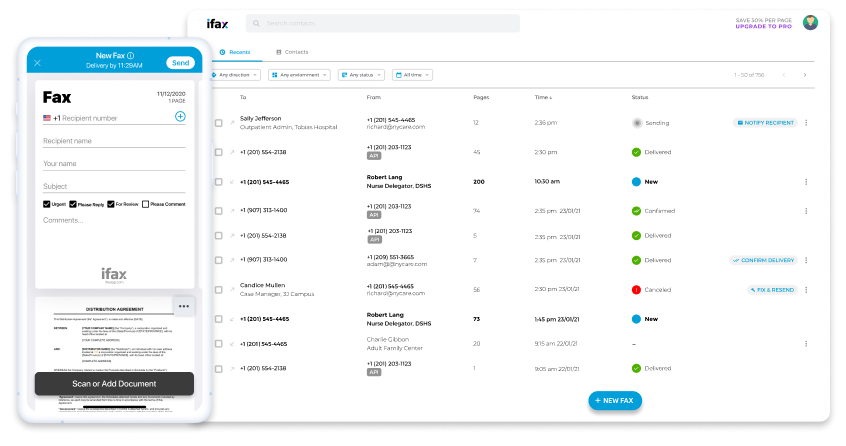The image size is (846, 446).
Task: Select checkbox for Sally Jefferson row
Action: coord(219,123)
